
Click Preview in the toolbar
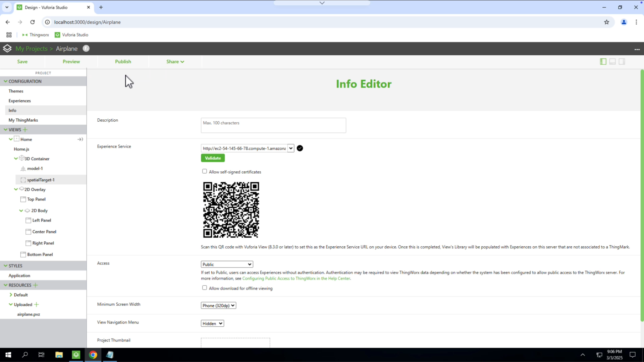(71, 62)
